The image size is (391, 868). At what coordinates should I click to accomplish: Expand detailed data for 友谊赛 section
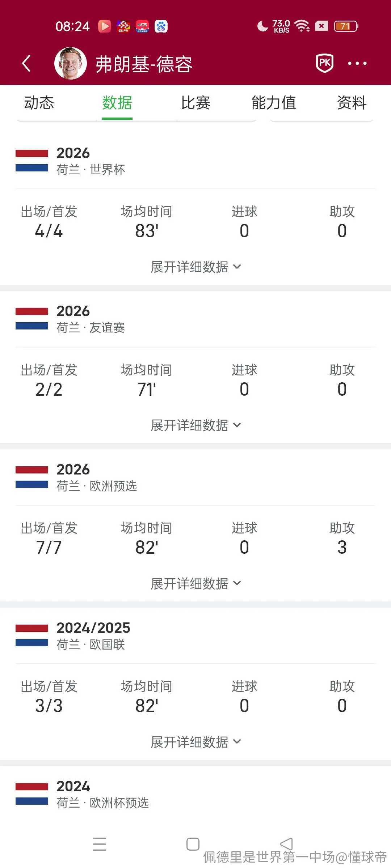pyautogui.click(x=195, y=425)
